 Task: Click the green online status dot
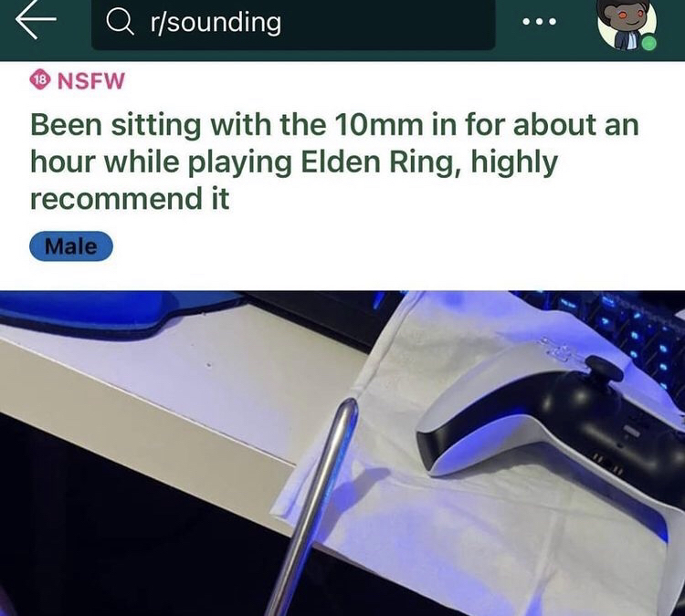coord(649,44)
